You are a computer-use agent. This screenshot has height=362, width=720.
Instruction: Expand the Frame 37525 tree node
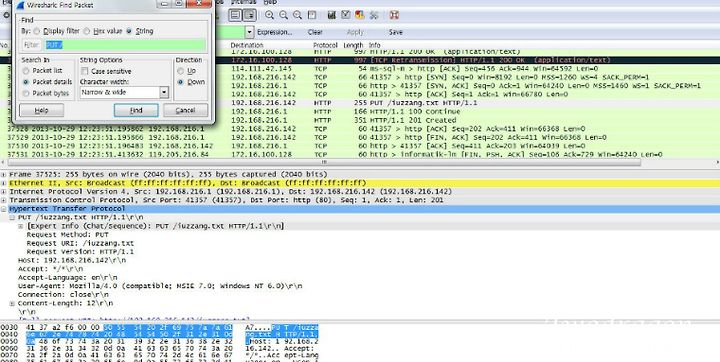coord(4,175)
